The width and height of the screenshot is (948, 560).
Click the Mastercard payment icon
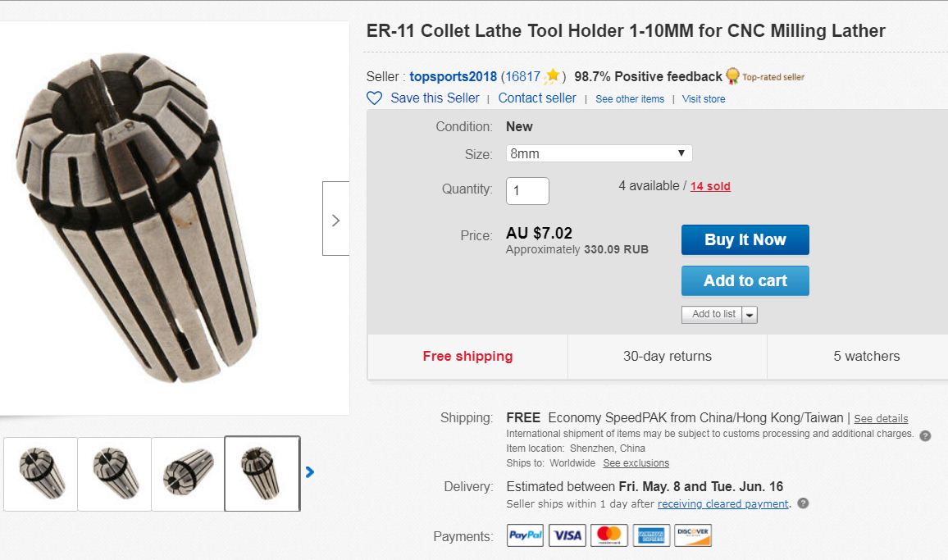tap(609, 535)
